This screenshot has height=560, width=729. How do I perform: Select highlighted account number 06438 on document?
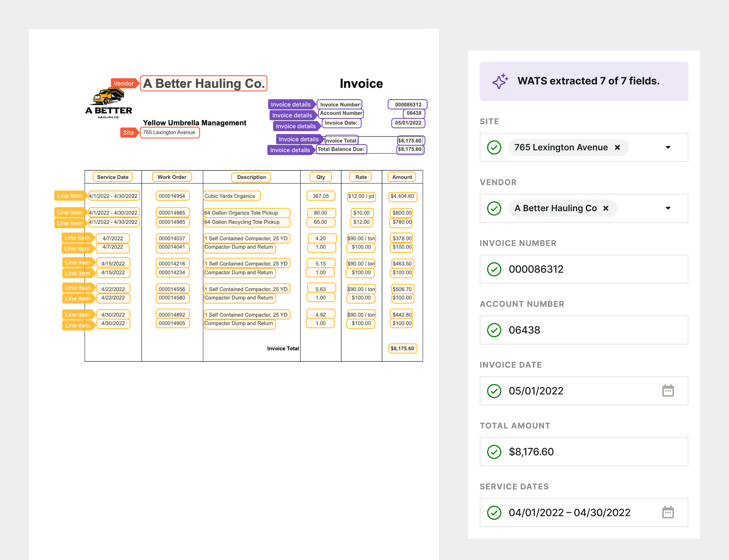pos(414,113)
